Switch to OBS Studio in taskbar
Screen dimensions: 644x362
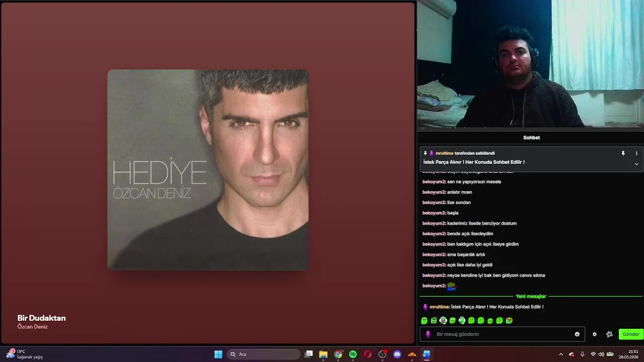click(x=382, y=354)
